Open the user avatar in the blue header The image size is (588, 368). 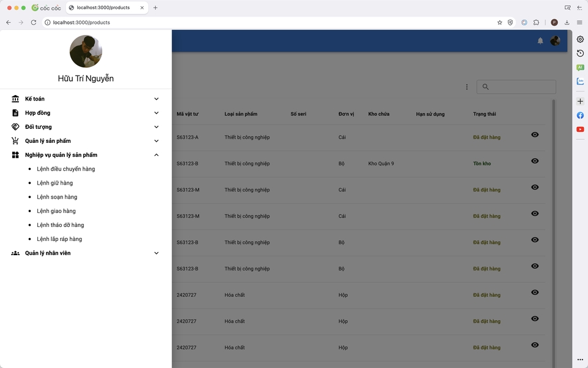click(555, 40)
